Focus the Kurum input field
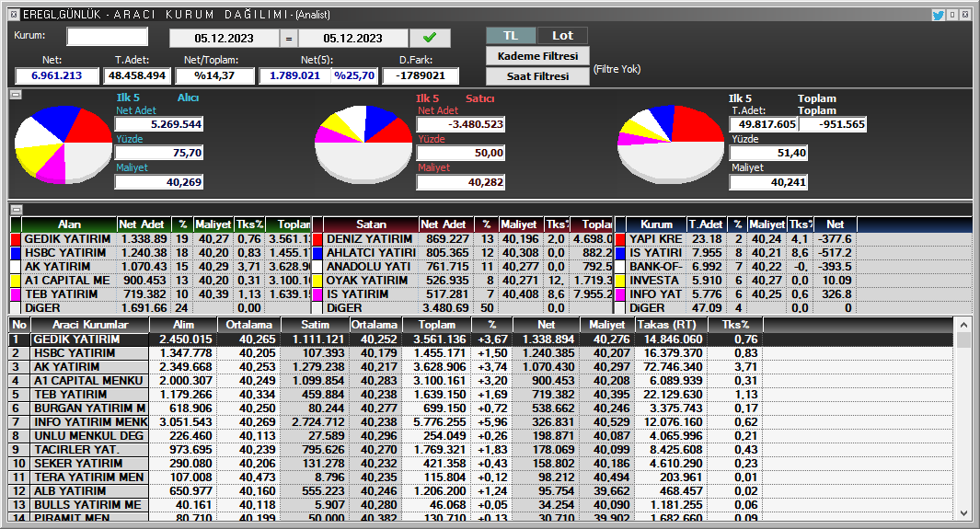The height and width of the screenshot is (529, 980). (108, 36)
